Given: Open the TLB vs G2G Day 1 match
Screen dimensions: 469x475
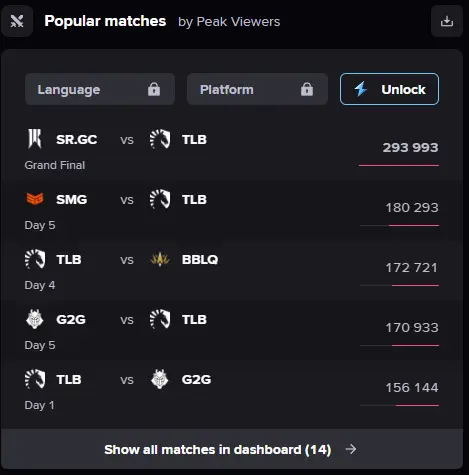Looking at the screenshot, I should (232, 390).
